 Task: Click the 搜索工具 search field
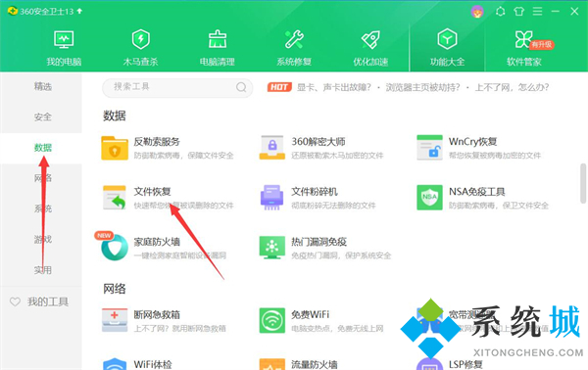click(177, 88)
